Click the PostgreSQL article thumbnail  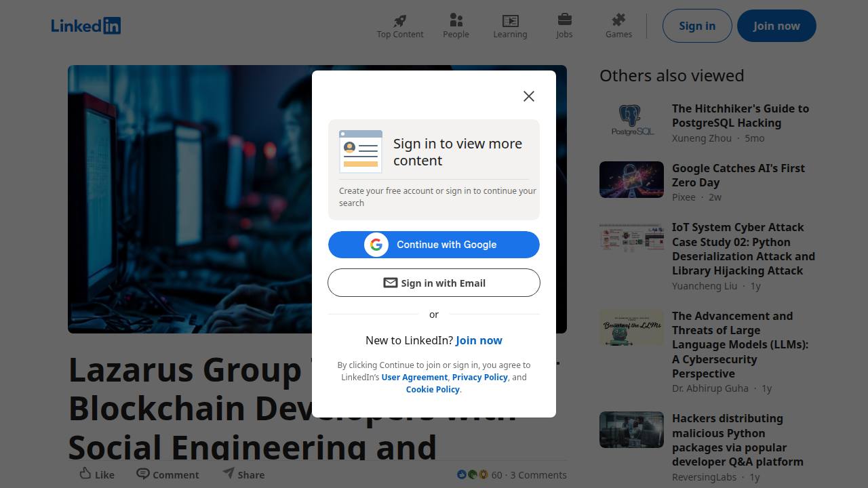pyautogui.click(x=631, y=120)
